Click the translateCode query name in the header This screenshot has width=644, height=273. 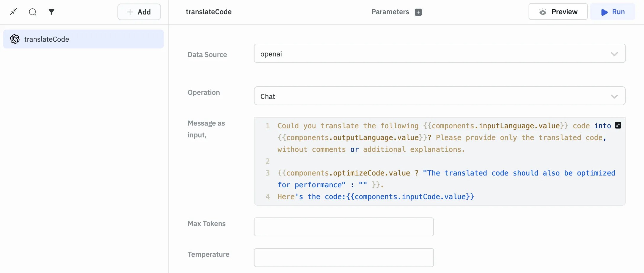[x=209, y=12]
